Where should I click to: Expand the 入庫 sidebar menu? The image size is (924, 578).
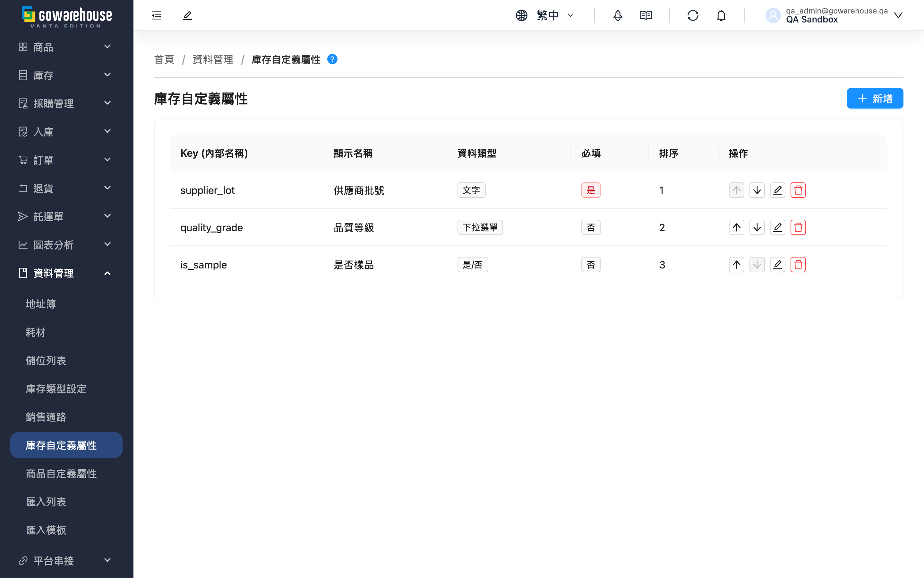tap(66, 132)
